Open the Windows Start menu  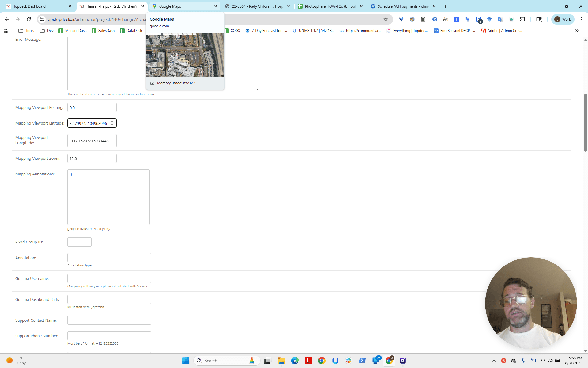click(186, 361)
